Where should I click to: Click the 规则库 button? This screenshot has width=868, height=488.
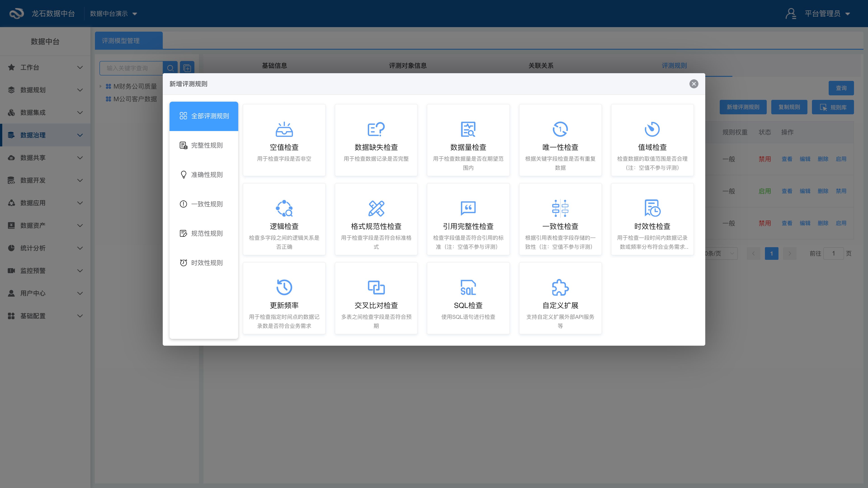click(833, 108)
